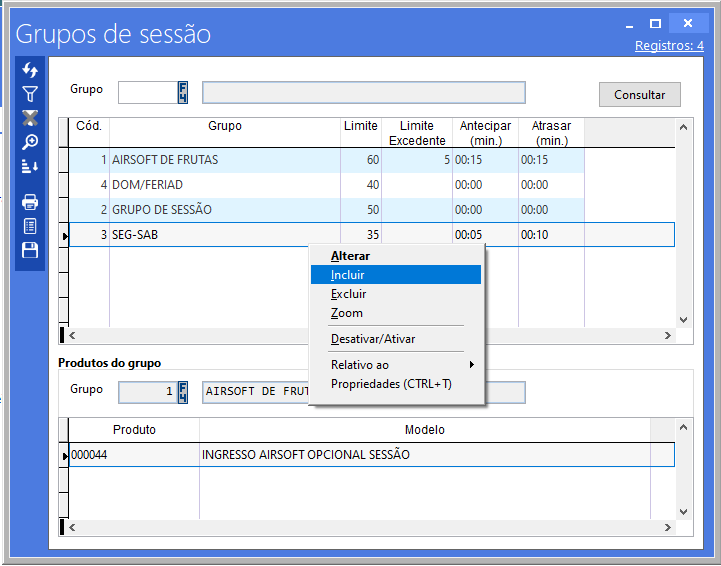This screenshot has height=566, width=721.
Task: Click the sort order icon
Action: tap(30, 166)
